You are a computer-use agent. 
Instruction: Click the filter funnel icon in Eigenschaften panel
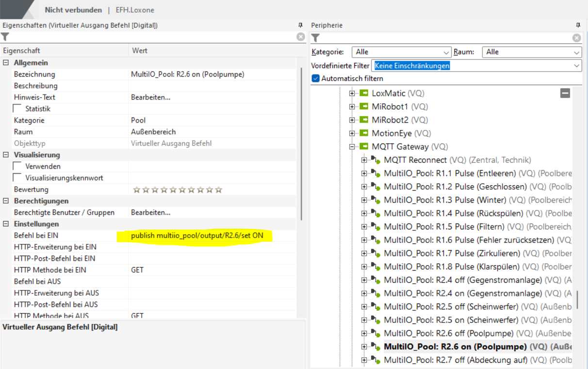5,37
